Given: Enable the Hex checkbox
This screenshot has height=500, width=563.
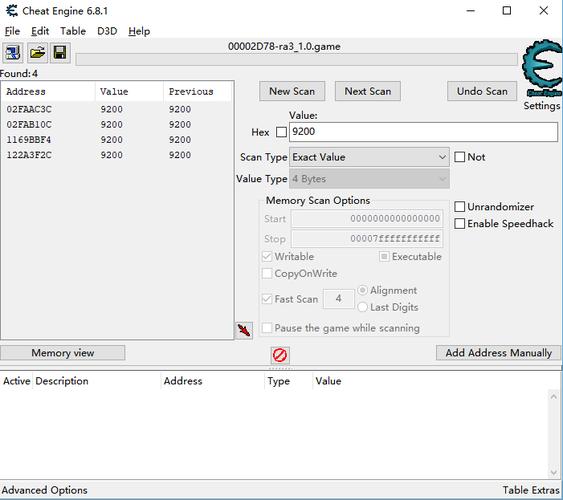Looking at the screenshot, I should 281,132.
